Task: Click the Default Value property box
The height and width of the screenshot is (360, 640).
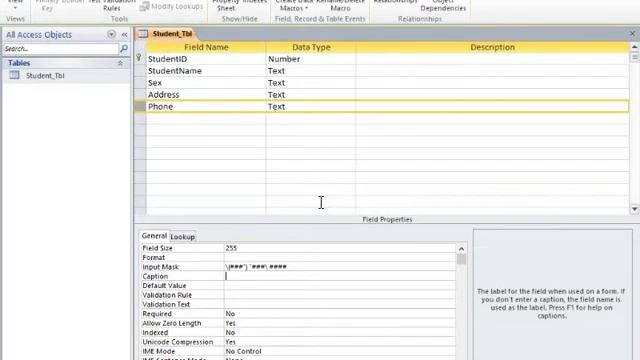Action: 340,286
